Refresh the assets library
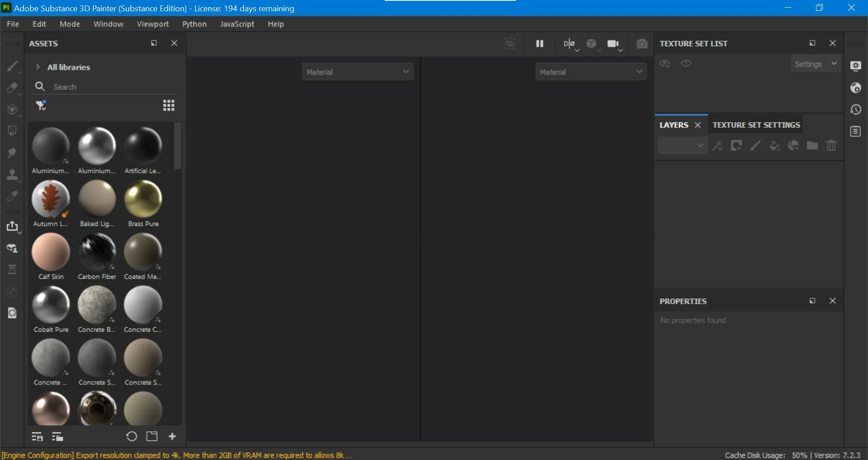 [132, 437]
